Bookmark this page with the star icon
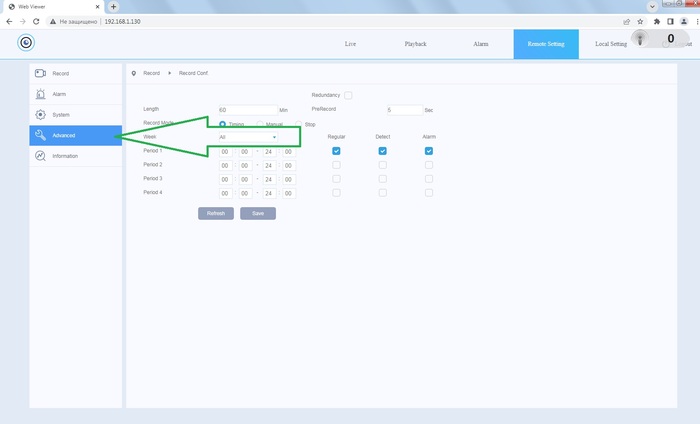Viewport: 700px width, 424px height. tap(641, 20)
